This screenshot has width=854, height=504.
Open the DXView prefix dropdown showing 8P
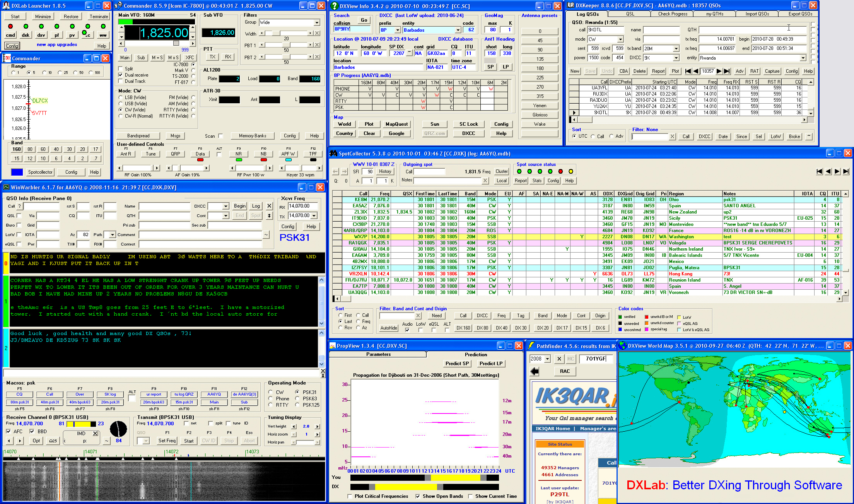pyautogui.click(x=397, y=30)
